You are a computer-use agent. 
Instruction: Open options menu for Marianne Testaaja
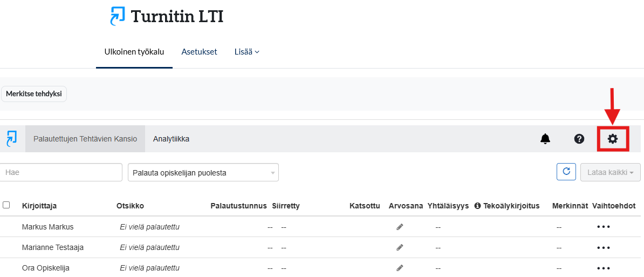[603, 247]
